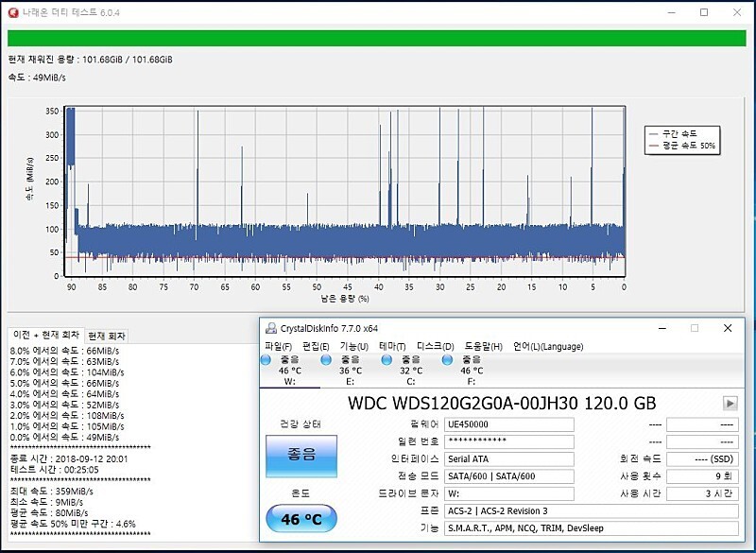Switch to the 현재 회차 tab
756x553 pixels.
tap(107, 336)
